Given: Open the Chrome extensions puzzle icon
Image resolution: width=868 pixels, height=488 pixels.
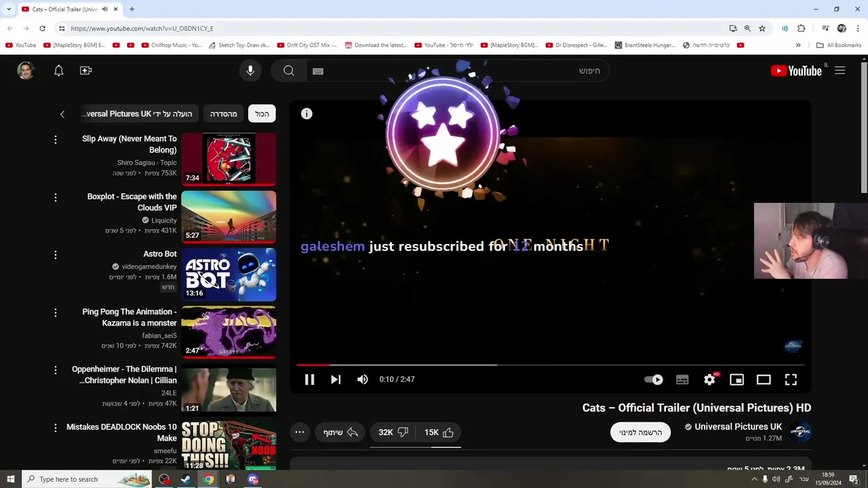Looking at the screenshot, I should pos(802,28).
